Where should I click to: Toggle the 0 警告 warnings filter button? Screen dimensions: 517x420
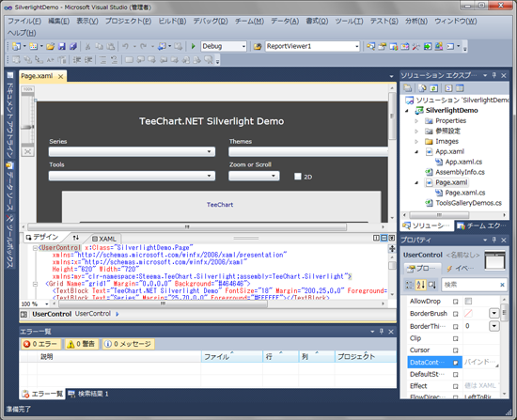point(82,344)
